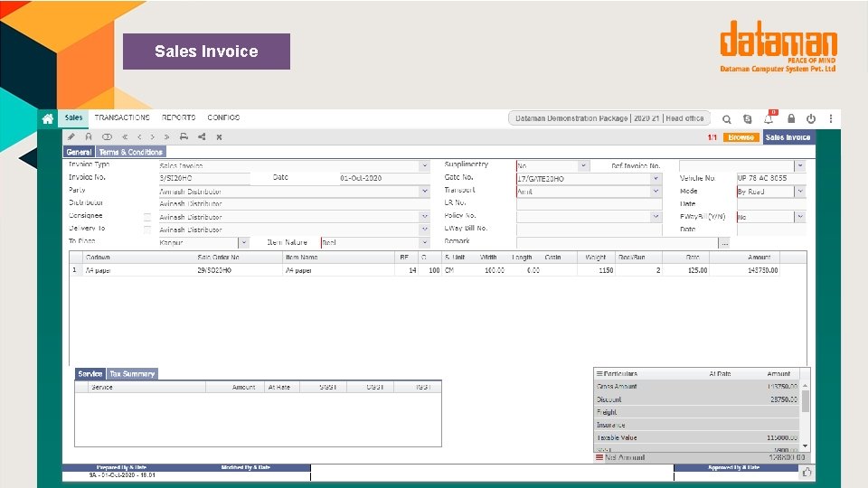This screenshot has width=868, height=488.
Task: Click the Sales Invoice label button
Action: coord(788,137)
